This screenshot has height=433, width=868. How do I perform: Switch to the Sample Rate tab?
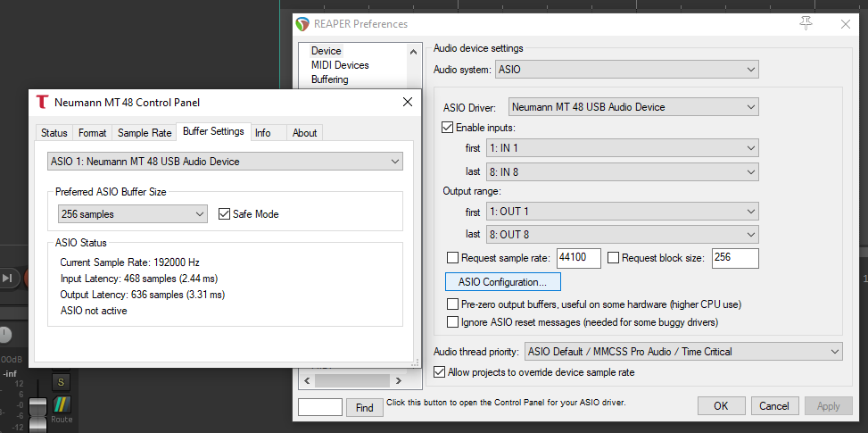[144, 133]
